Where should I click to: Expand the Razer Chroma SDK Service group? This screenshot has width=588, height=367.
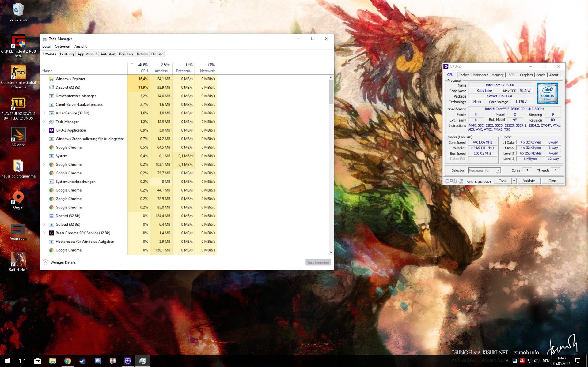[44, 233]
